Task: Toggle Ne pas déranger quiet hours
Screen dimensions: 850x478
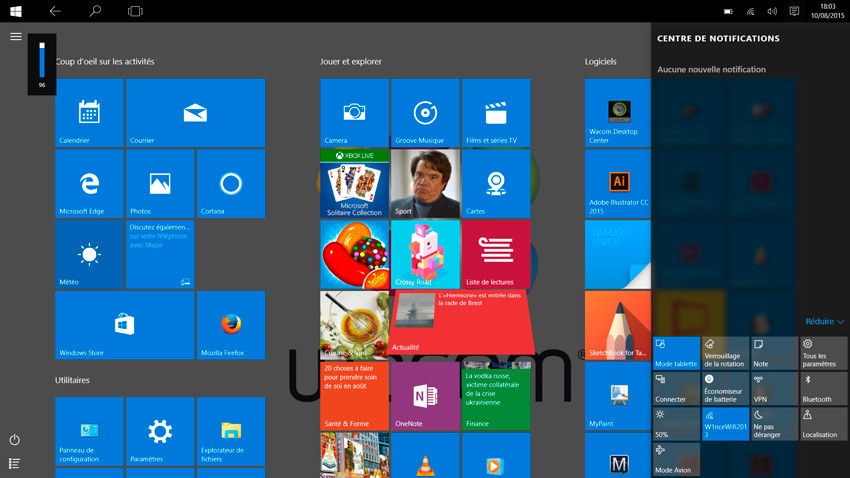Action: coord(775,424)
